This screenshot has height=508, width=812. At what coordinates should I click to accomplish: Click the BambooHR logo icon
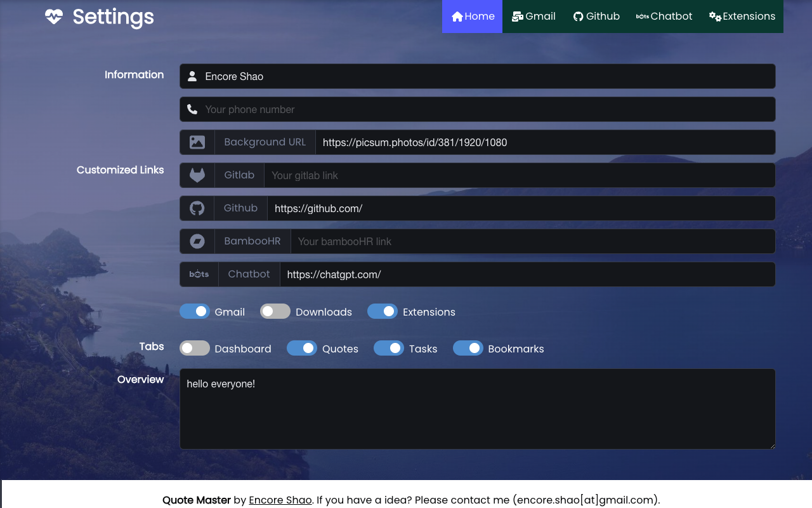[197, 241]
